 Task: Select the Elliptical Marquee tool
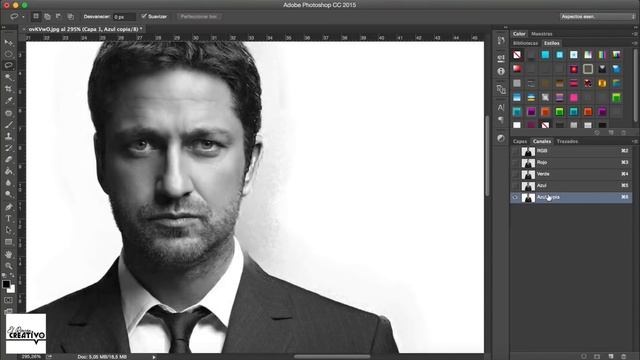pos(8,54)
